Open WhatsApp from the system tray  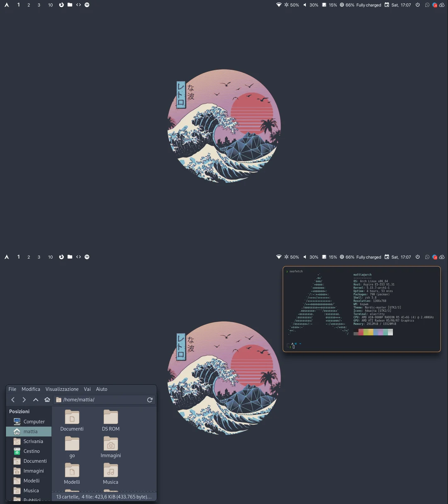coord(427,5)
